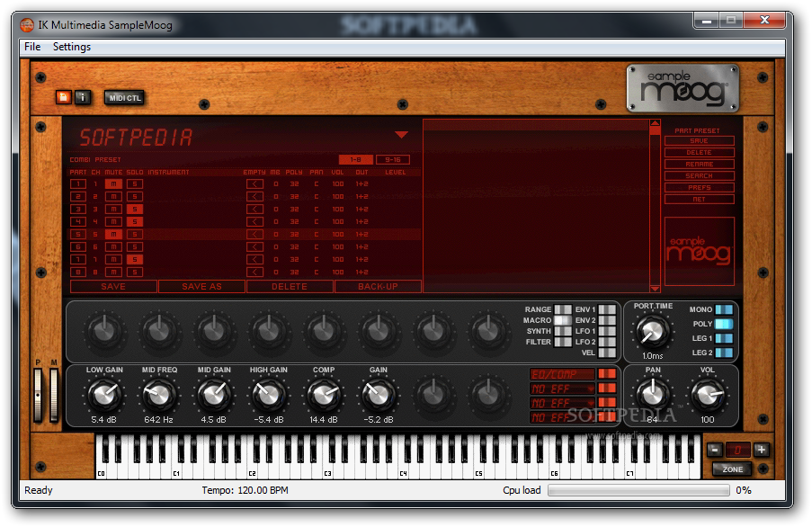Increase octave with plus button
Viewport: 812px width, 527px height.
coord(761,450)
